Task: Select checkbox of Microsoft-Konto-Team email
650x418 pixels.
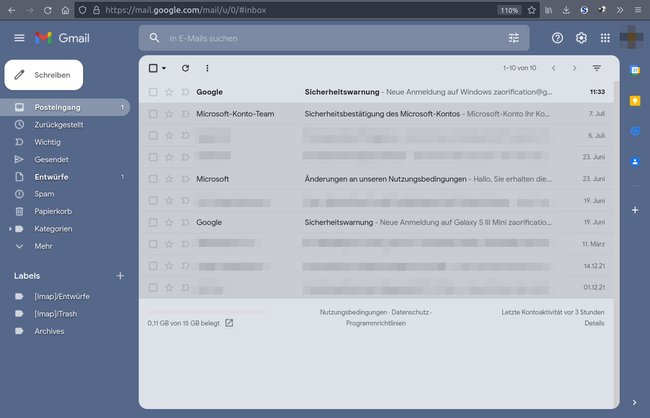Action: (153, 114)
